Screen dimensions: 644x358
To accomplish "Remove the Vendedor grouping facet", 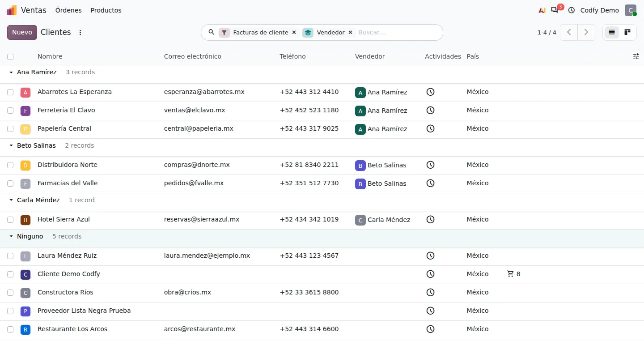I will pyautogui.click(x=350, y=32).
